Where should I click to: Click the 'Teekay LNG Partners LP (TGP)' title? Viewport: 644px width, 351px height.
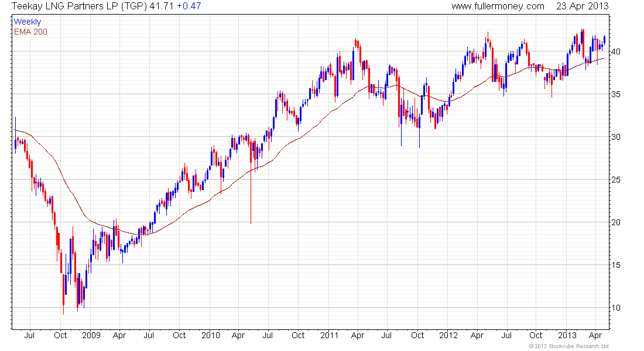[80, 6]
